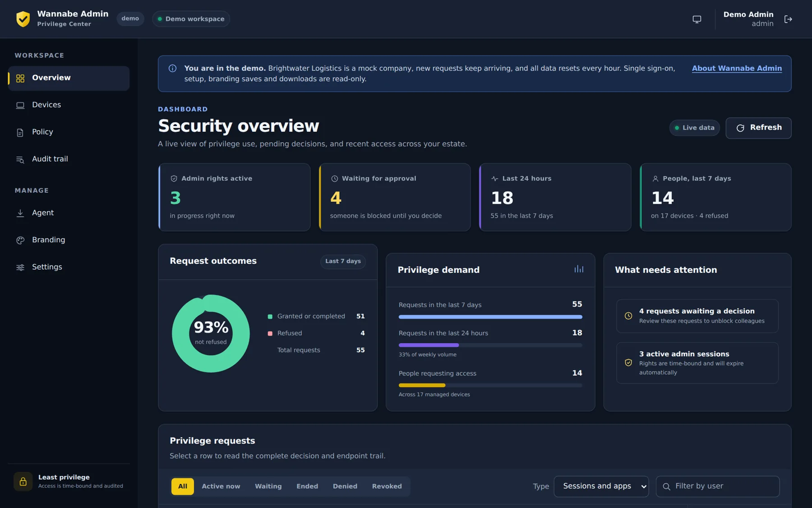Show the Ended requests tab
The image size is (812, 508).
click(x=307, y=486)
